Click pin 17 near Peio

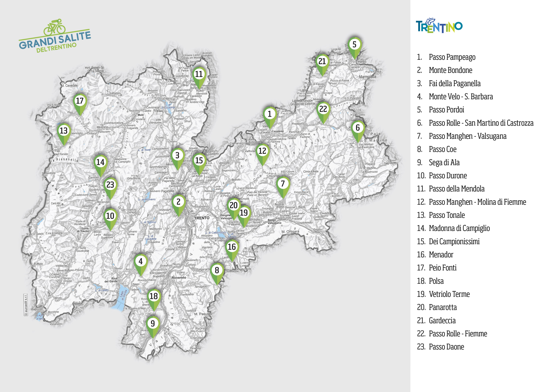pyautogui.click(x=80, y=104)
